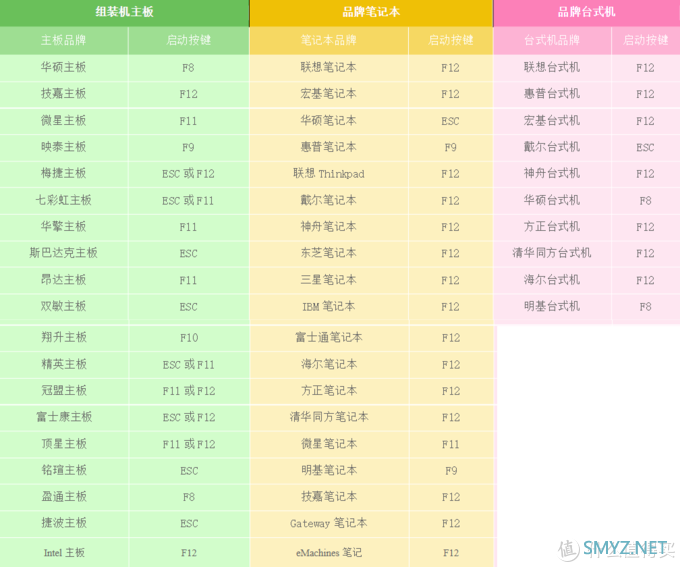680x567 pixels.
Task: Select F11 或 F12 next to 冠盟主板
Action: point(189,391)
